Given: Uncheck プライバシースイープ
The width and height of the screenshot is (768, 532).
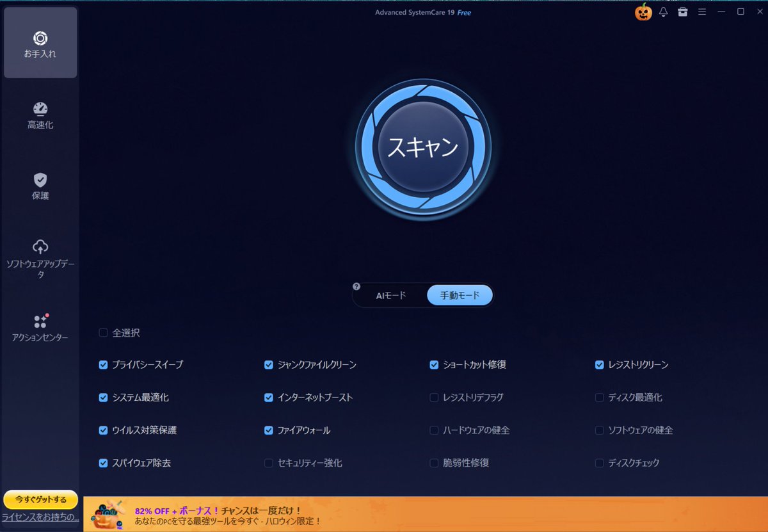Looking at the screenshot, I should coord(103,365).
